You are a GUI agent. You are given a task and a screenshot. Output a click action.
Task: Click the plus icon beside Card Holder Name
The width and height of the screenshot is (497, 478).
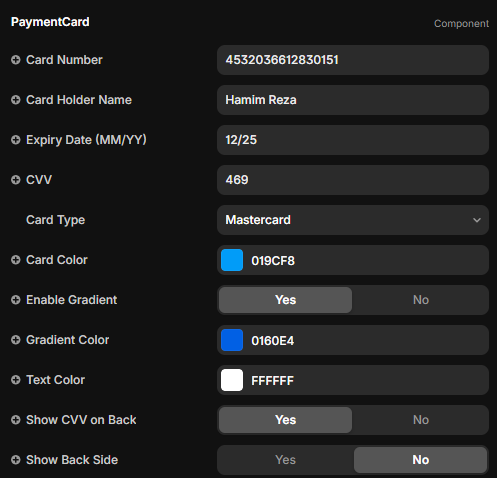(15, 100)
